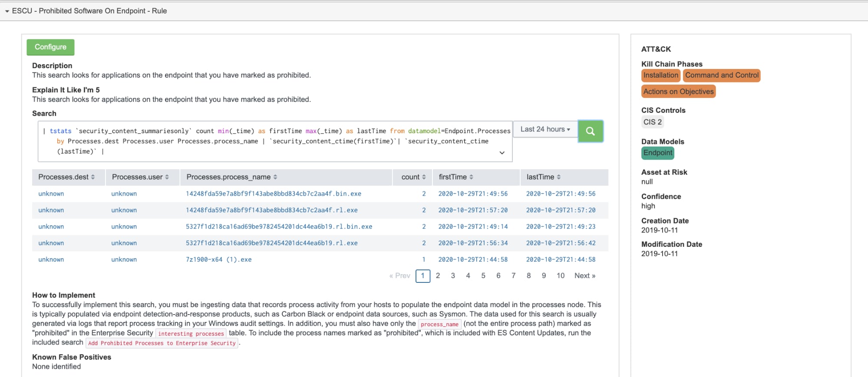Screen dimensions: 868x377
Task: Go to results page 4
Action: 468,276
